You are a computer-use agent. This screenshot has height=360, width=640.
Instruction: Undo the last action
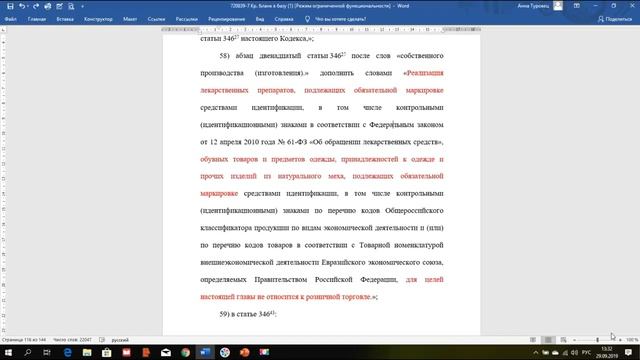point(22,6)
